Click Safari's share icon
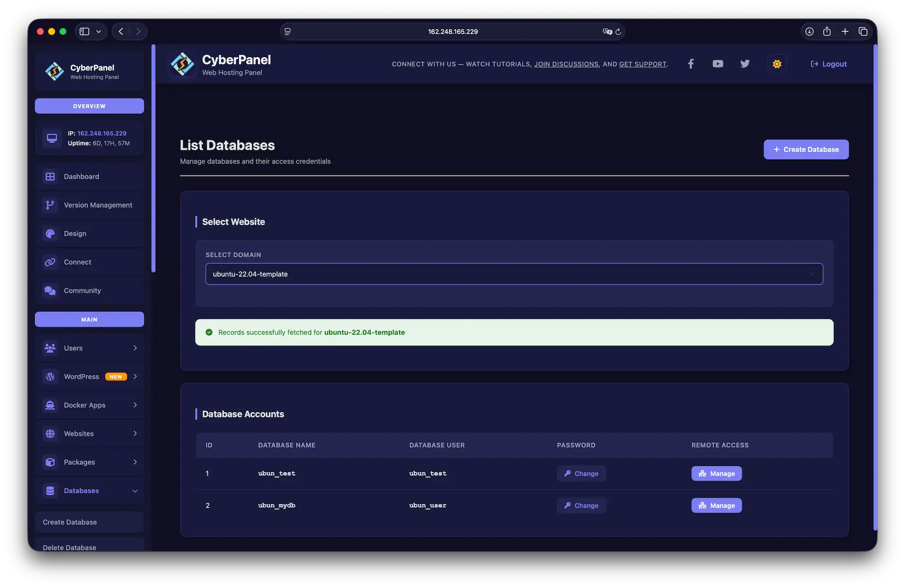 coord(827,32)
